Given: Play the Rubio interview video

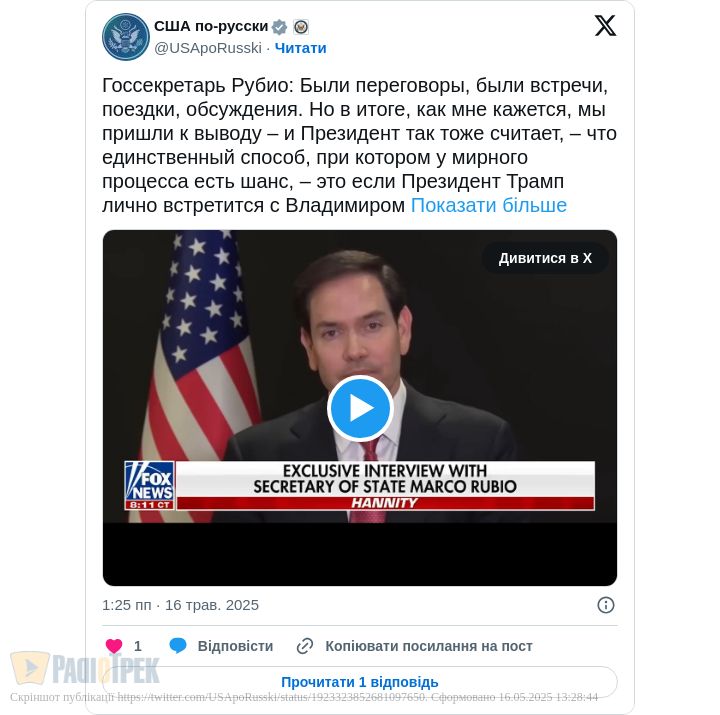Looking at the screenshot, I should click(x=360, y=408).
